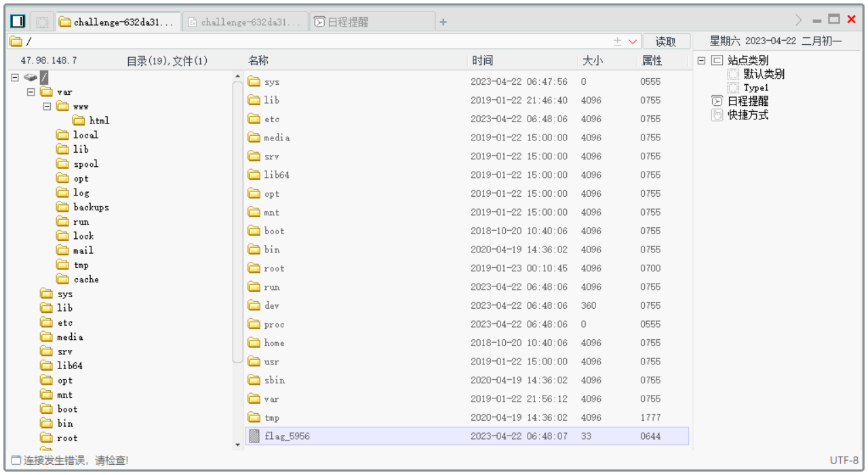Open the path history dropdown arrow
Image resolution: width=868 pixels, height=475 pixels.
tap(633, 41)
